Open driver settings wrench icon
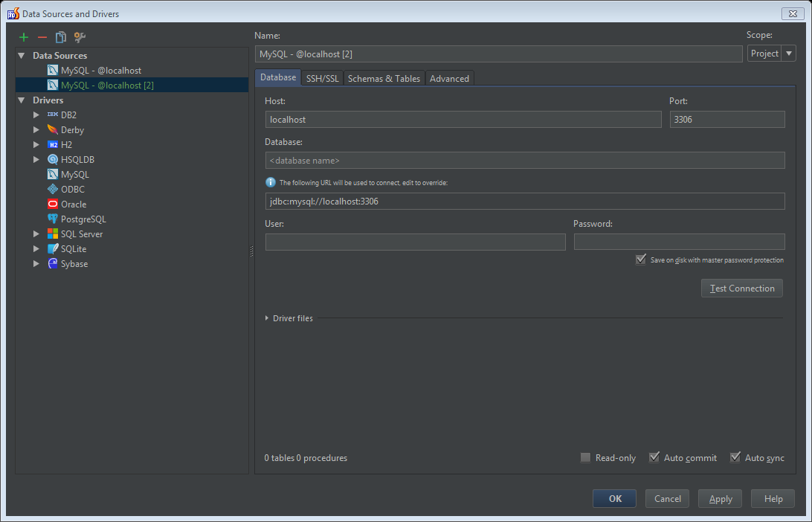The image size is (812, 522). pyautogui.click(x=80, y=37)
